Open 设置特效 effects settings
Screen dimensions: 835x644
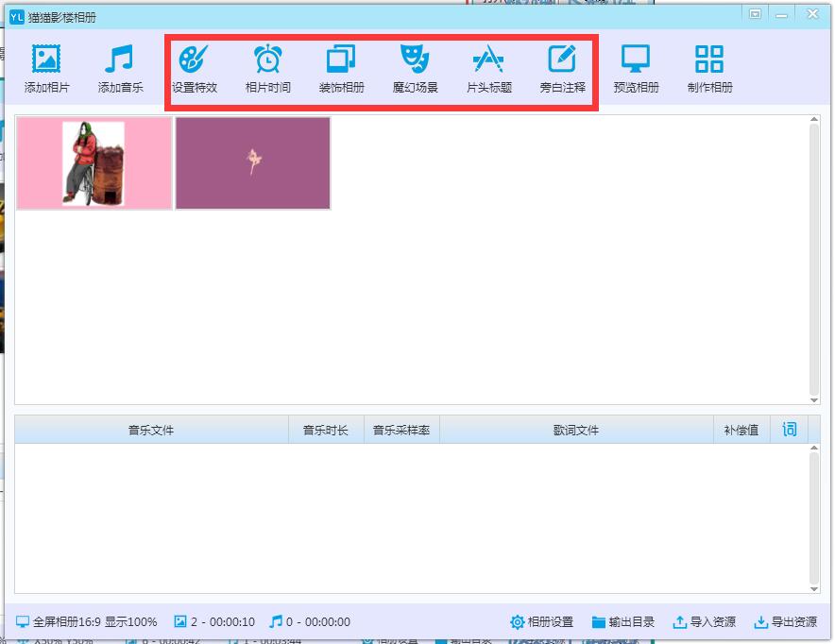click(x=194, y=60)
